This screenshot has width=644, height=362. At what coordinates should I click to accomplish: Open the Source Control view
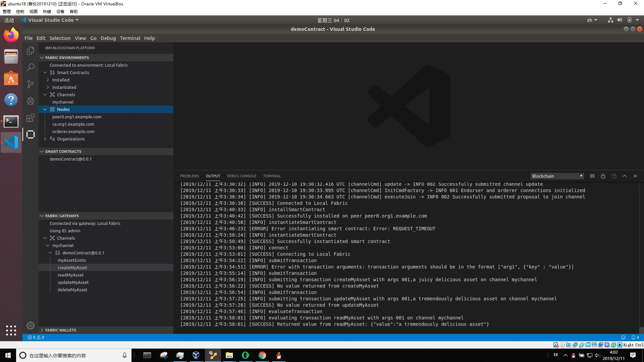pos(30,84)
